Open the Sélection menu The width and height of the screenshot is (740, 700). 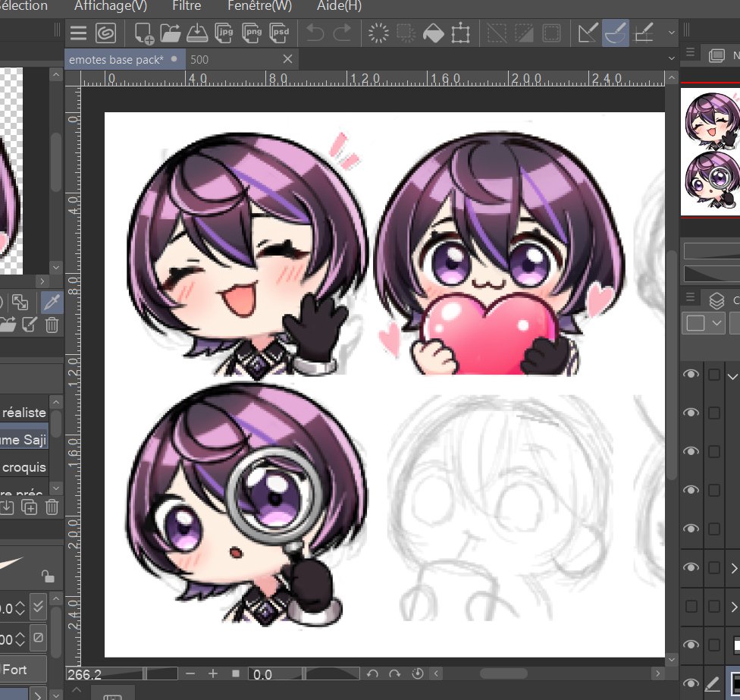[24, 5]
